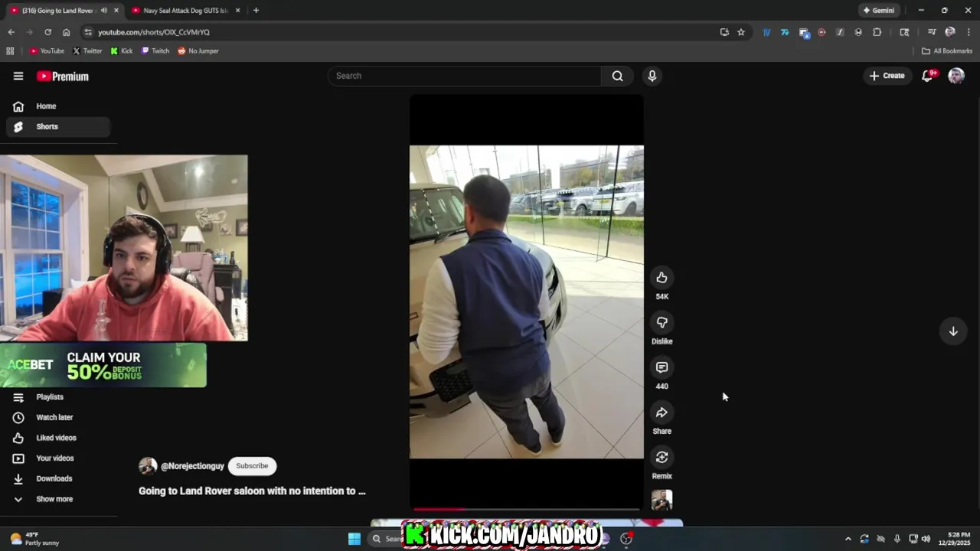Open the No Jumper bookmark
The image size is (980, 551).
(198, 51)
